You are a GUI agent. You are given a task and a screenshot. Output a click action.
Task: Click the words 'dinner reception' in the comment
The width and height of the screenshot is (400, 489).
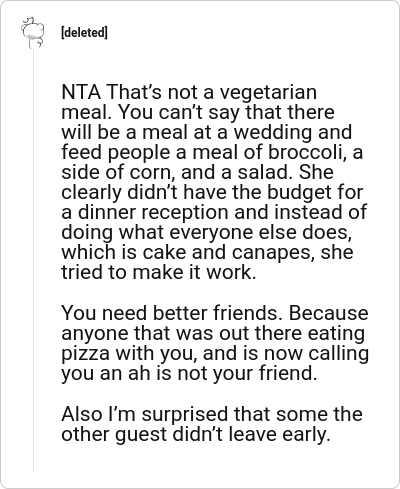click(173, 213)
